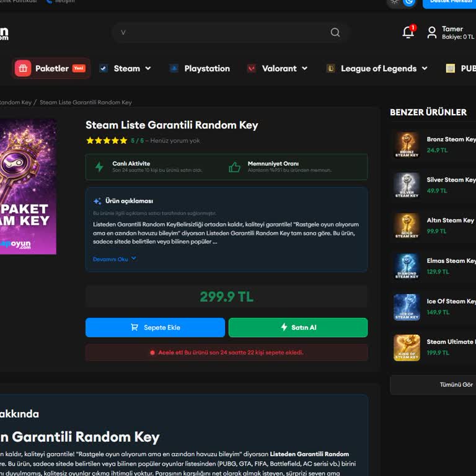Click the Henüz yorum yok text
Viewport: 476px width, 476px height.
coord(175,141)
